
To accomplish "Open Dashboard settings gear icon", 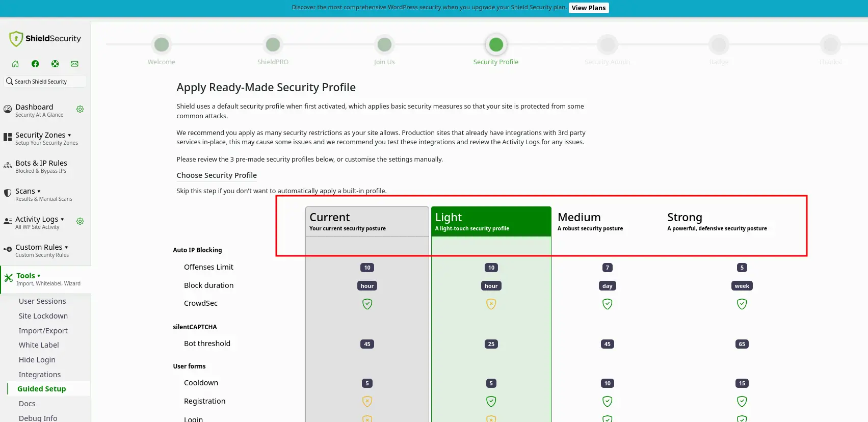I will 80,109.
